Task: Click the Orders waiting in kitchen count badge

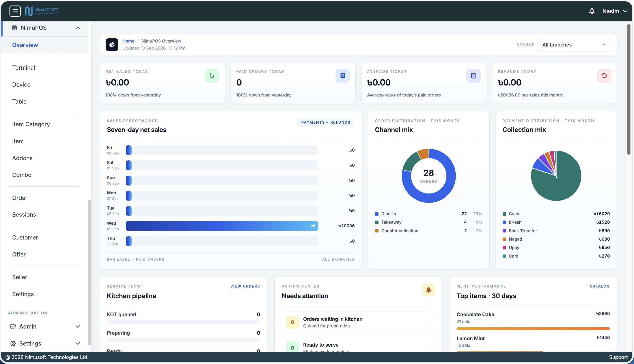Action: click(292, 322)
